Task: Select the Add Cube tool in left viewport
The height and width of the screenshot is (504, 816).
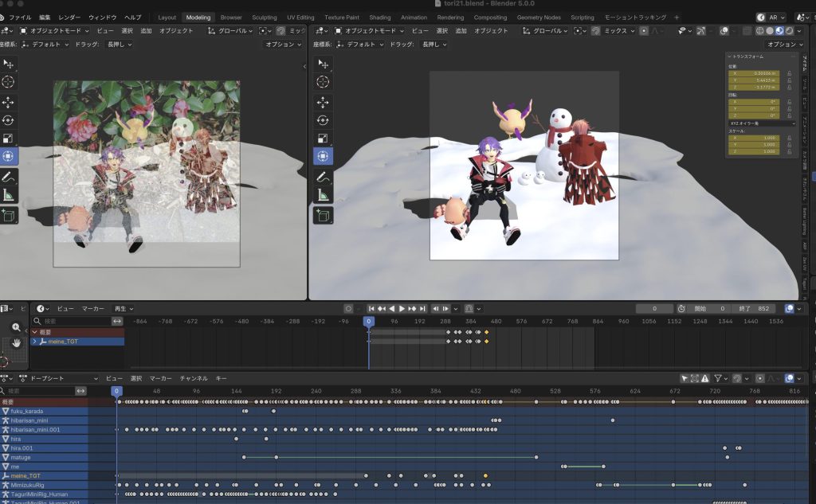Action: pos(9,215)
